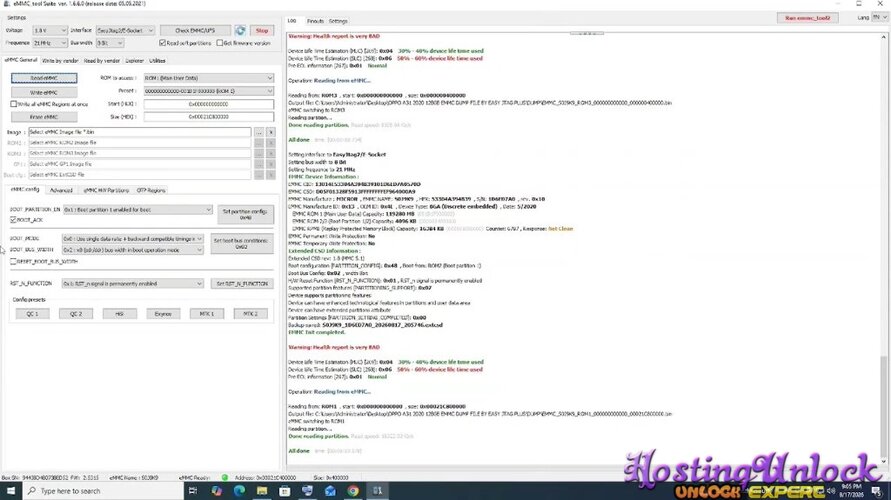Click the Start (HEX) input field
Image resolution: width=891 pixels, height=500 pixels.
209,104
